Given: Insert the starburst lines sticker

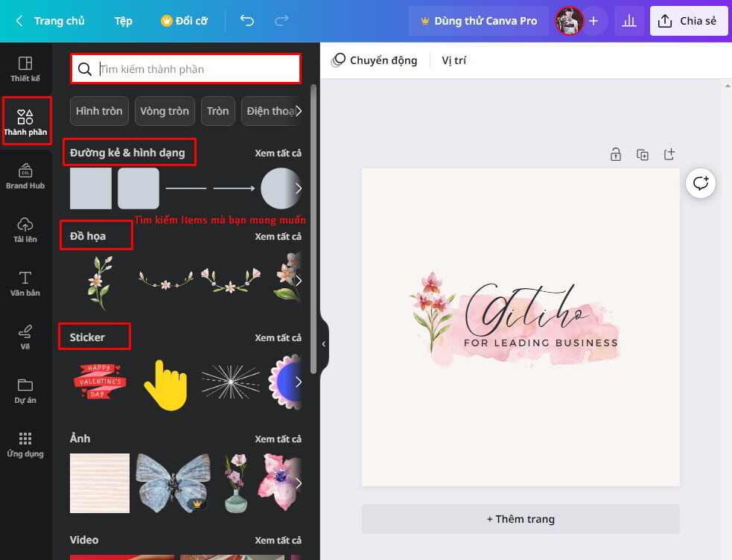Looking at the screenshot, I should [x=231, y=382].
